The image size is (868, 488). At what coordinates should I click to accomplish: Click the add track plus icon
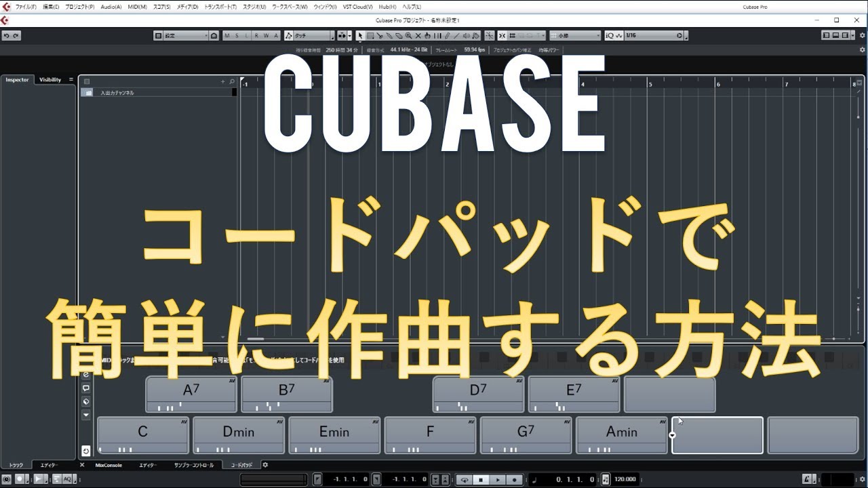coord(222,81)
